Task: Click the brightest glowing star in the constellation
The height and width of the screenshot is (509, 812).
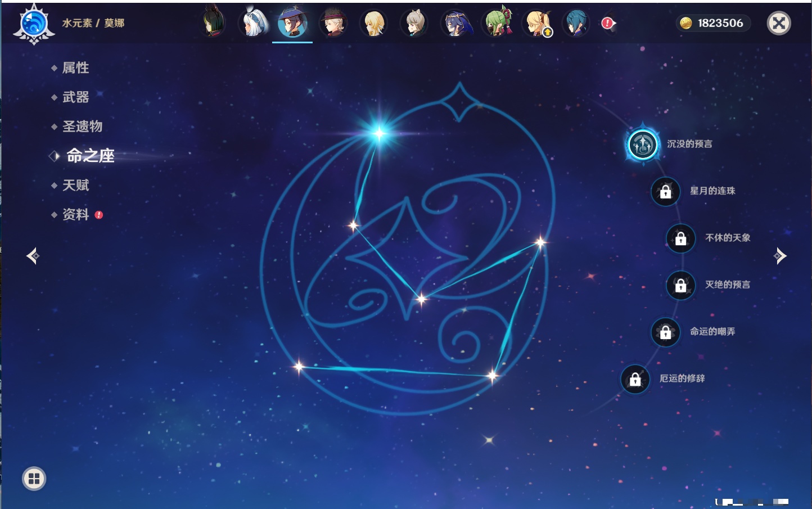Action: [x=379, y=133]
